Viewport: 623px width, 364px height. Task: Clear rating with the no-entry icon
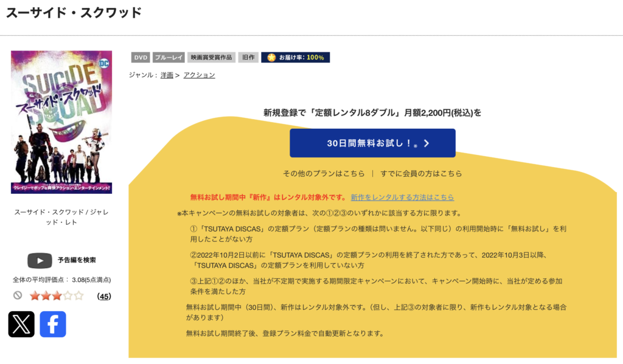coord(18,295)
